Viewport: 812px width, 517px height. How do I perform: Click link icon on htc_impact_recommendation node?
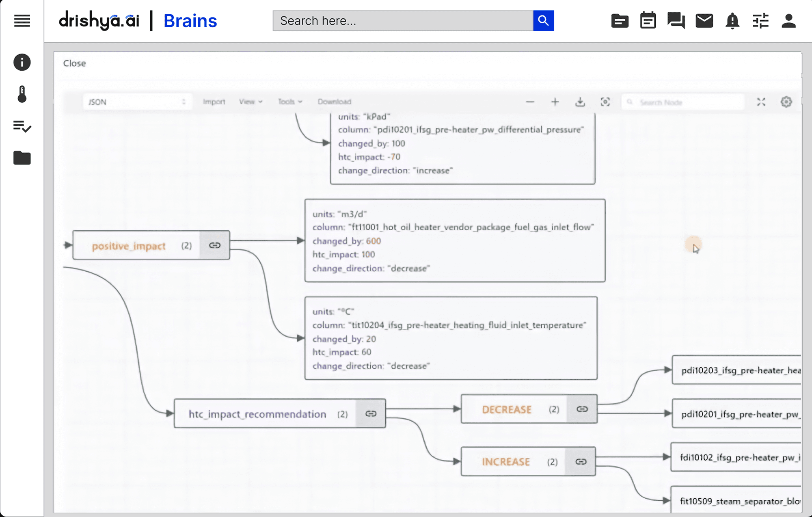[371, 413]
